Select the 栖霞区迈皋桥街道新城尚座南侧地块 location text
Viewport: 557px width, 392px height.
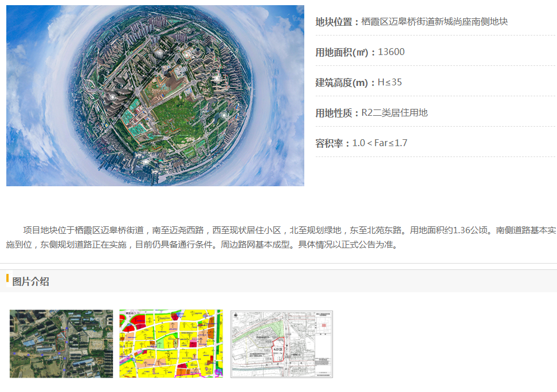(434, 22)
